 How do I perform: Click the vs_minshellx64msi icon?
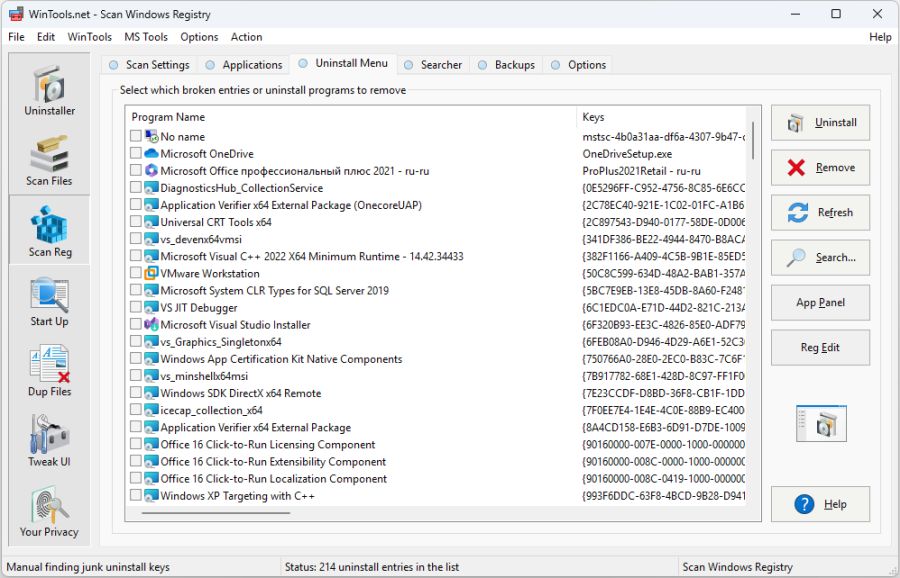point(151,376)
